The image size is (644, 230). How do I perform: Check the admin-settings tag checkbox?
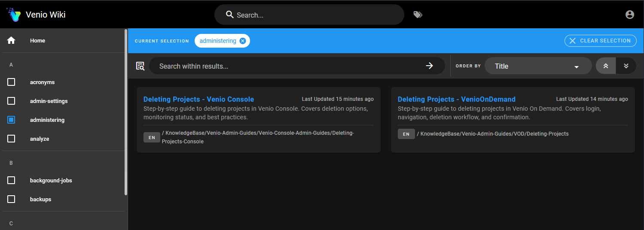[11, 101]
